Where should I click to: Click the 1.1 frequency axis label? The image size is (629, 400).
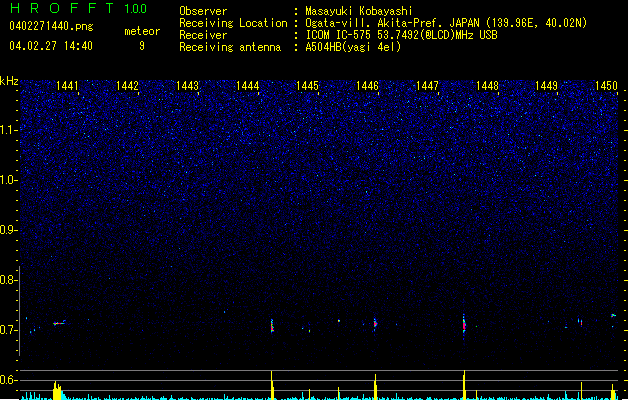[x=8, y=130]
